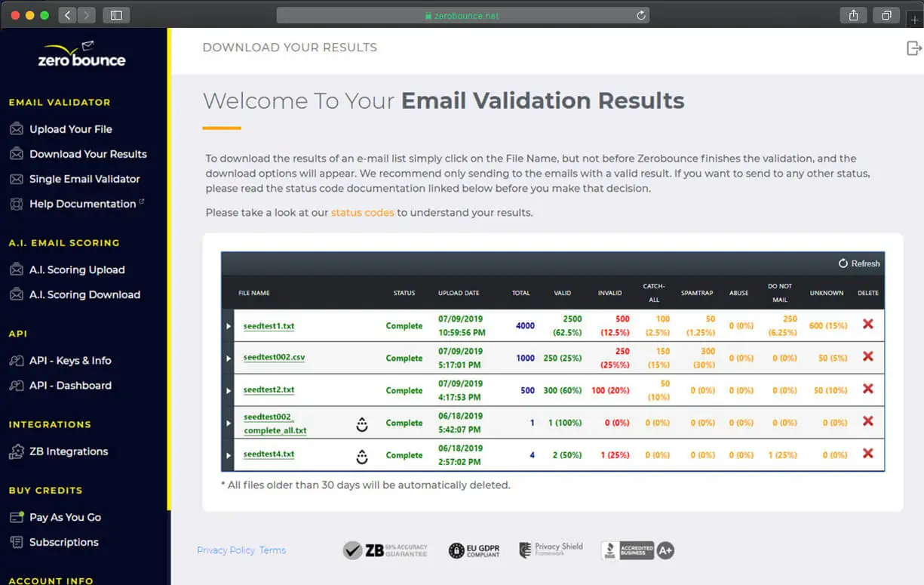Download results for seedtest1.txt
The height and width of the screenshot is (585, 924).
pos(269,326)
